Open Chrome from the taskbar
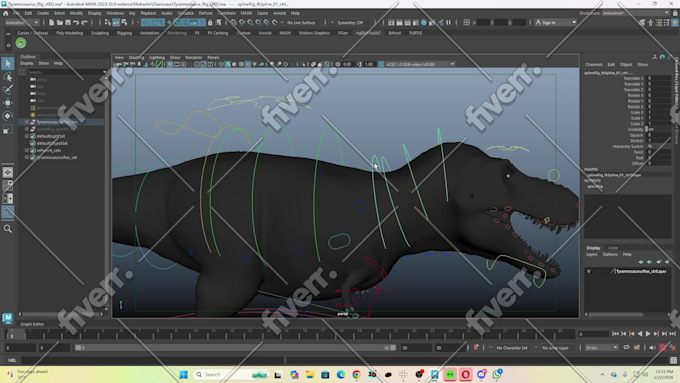This screenshot has height=383, width=680. pos(356,374)
